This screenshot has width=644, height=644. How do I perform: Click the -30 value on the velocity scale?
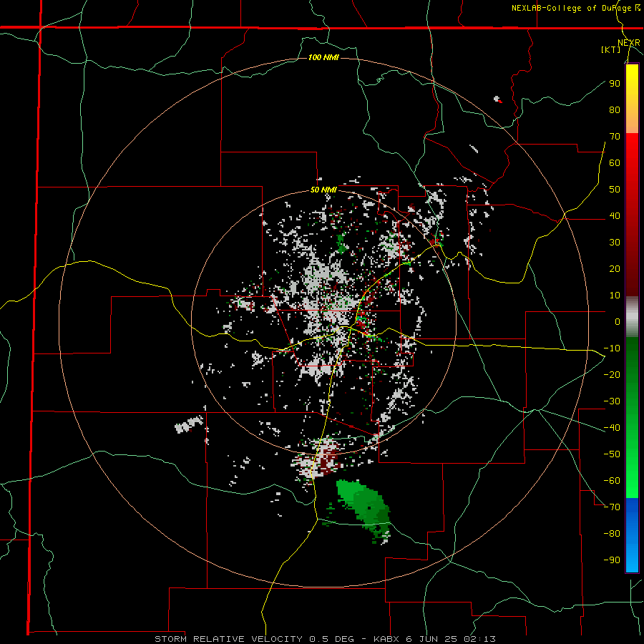(x=612, y=401)
